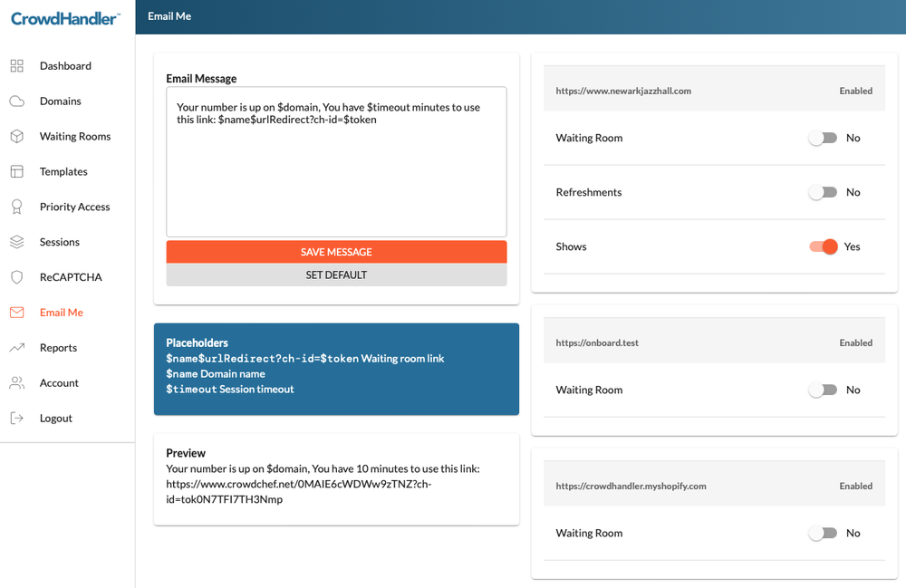This screenshot has width=906, height=588.
Task: Click the Priority Access ribbon icon
Action: pos(16,207)
